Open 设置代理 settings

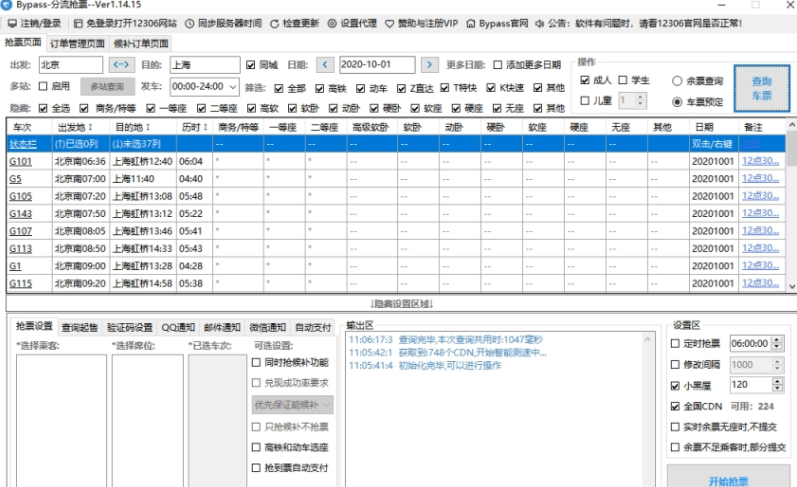(352, 23)
